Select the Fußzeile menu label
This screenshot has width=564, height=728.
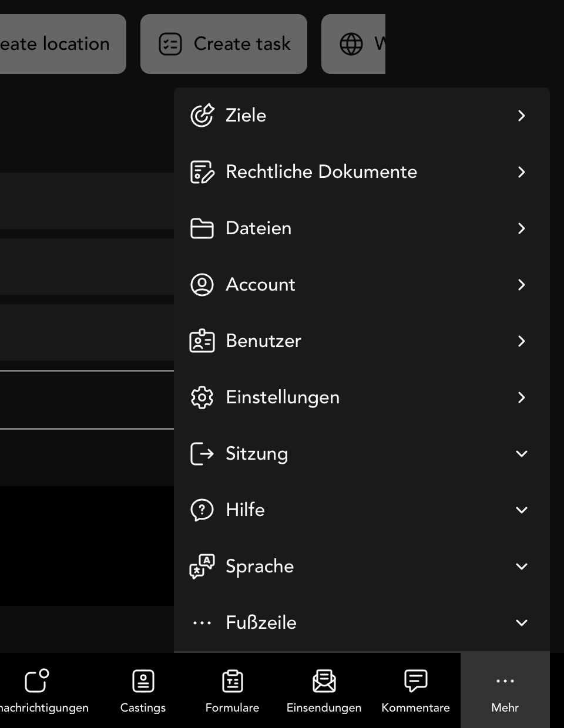(261, 623)
